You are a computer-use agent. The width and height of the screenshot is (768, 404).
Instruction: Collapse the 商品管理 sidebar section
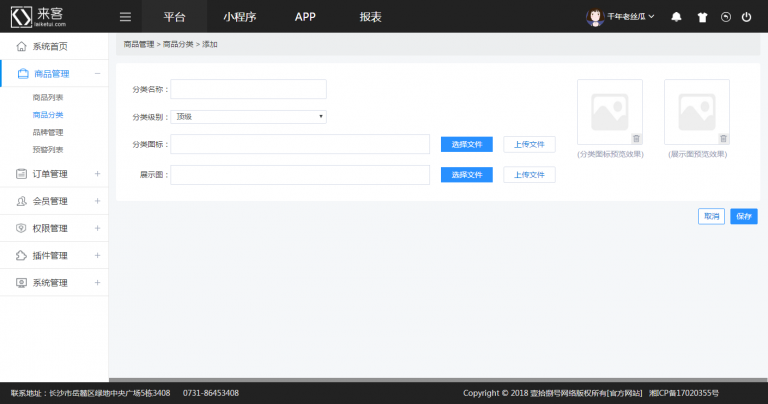click(97, 73)
